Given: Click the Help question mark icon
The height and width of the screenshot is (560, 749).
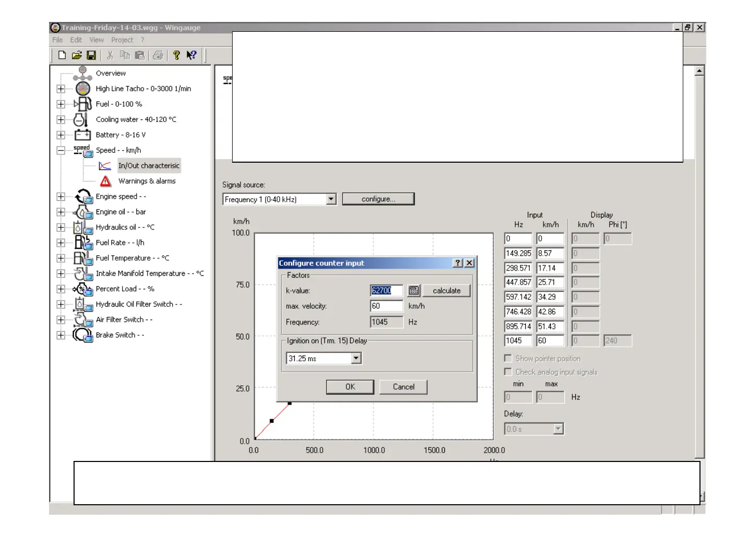Looking at the screenshot, I should pyautogui.click(x=176, y=55).
